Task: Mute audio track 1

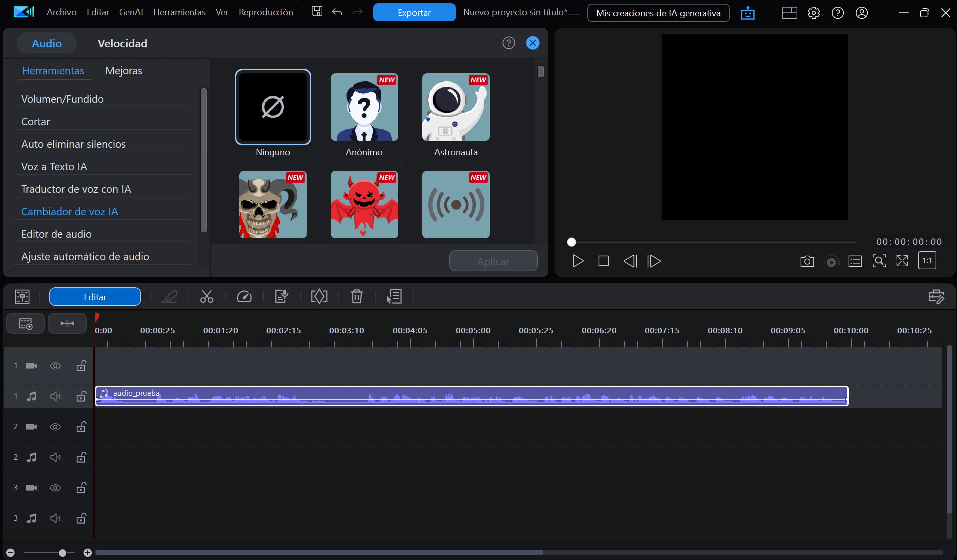Action: tap(55, 396)
